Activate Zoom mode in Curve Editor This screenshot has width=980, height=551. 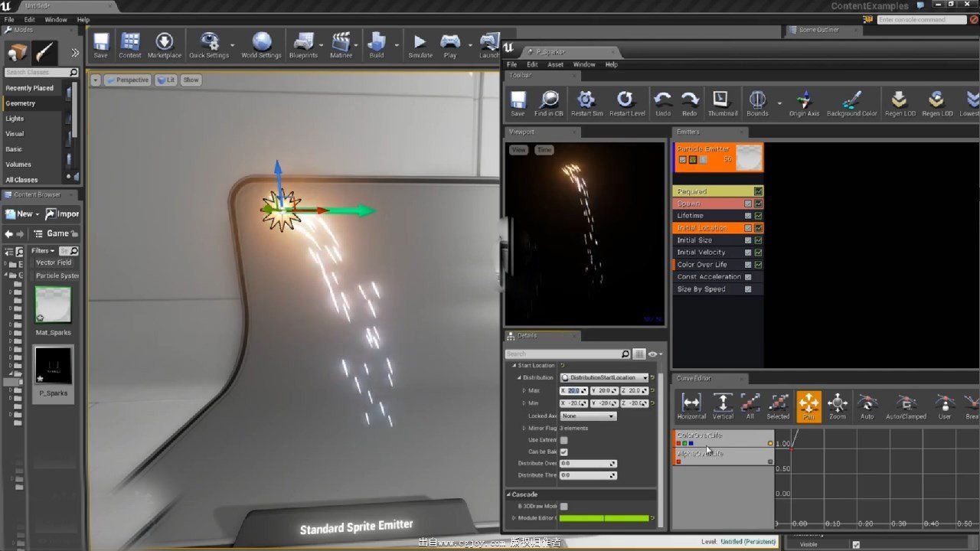pos(838,406)
